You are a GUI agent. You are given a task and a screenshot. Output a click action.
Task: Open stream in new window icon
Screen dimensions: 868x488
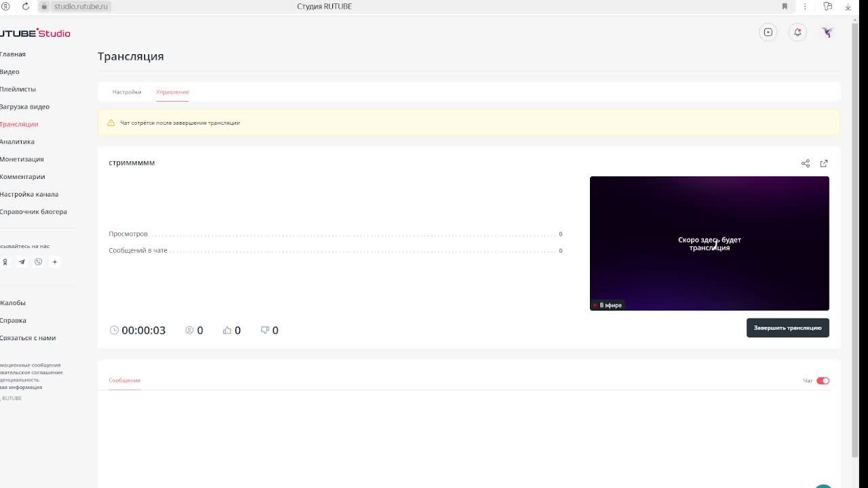[824, 163]
